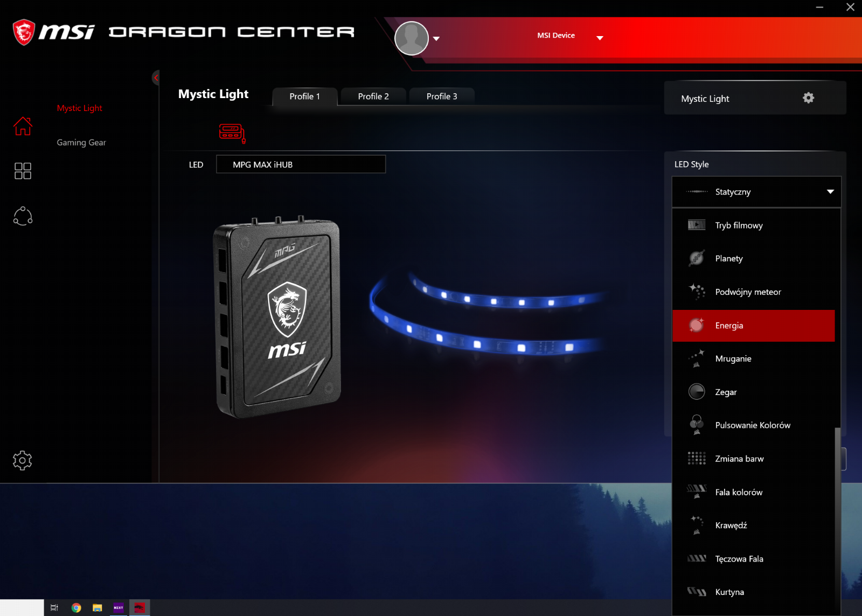Click the Planety style icon

point(697,258)
